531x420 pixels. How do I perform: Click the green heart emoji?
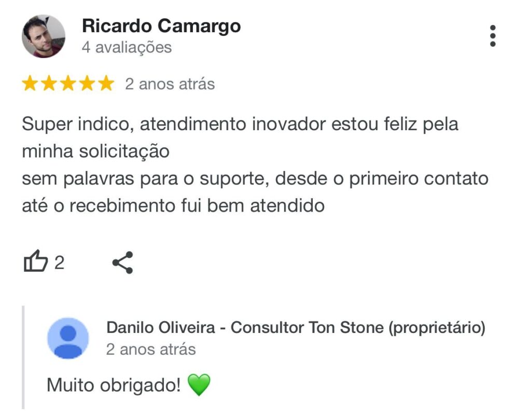coord(199,385)
